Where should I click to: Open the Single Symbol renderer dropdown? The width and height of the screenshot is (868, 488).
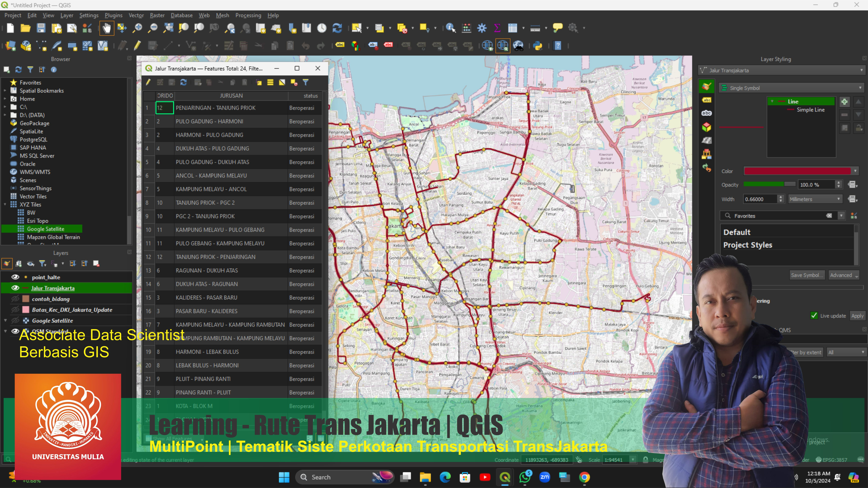pos(792,88)
